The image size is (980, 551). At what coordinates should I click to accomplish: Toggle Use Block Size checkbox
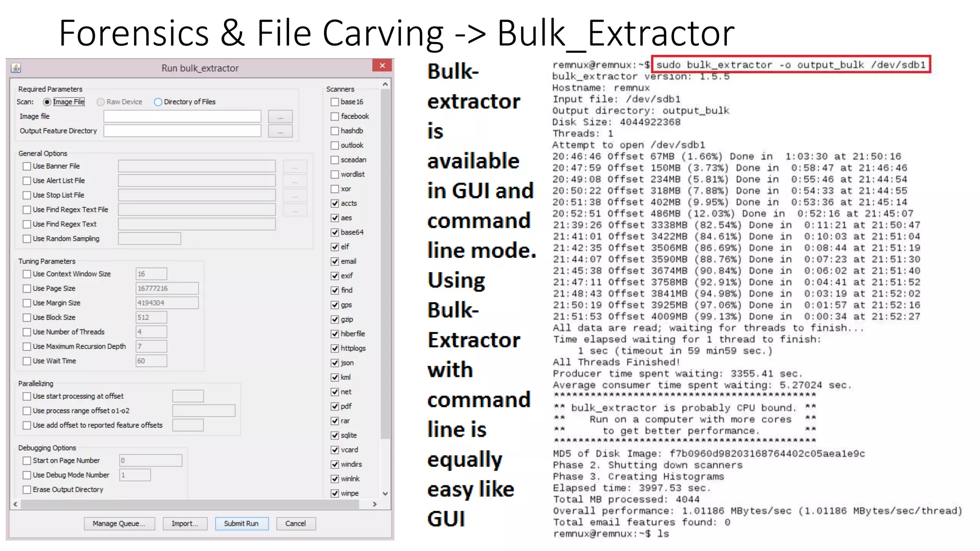pyautogui.click(x=27, y=318)
